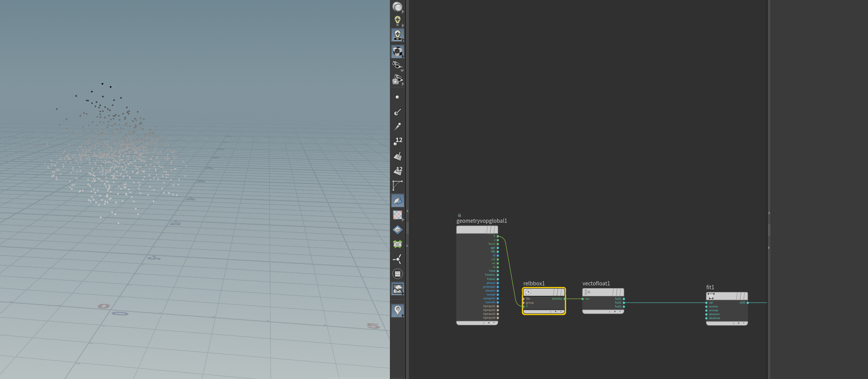This screenshot has height=379, width=868.
Task: Click the fval3 output on vectofloat1
Action: pyautogui.click(x=624, y=307)
